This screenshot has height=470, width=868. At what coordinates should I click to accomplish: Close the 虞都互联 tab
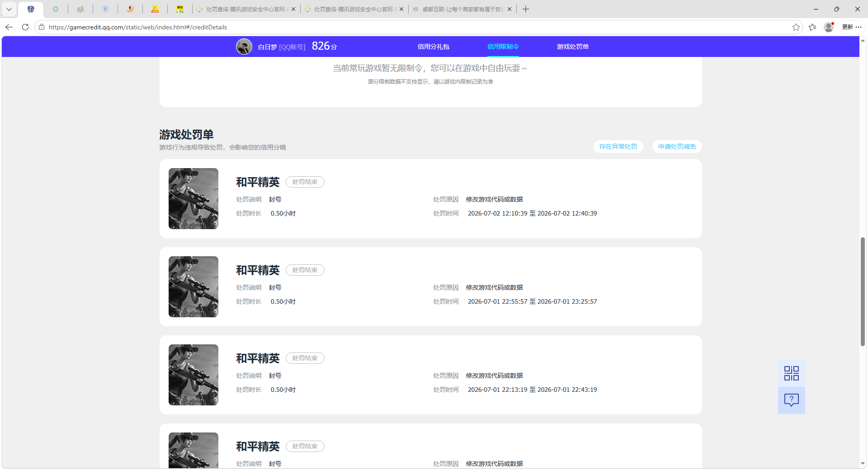[509, 9]
